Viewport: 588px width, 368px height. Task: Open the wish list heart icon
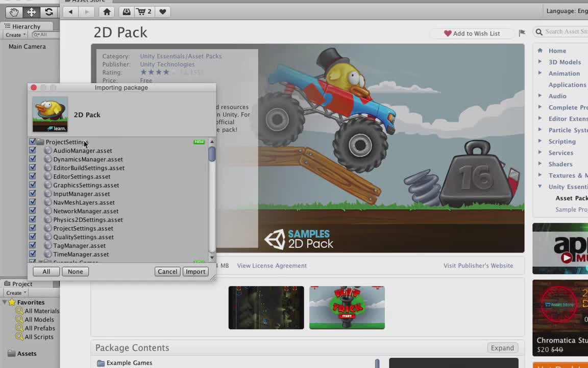(162, 12)
